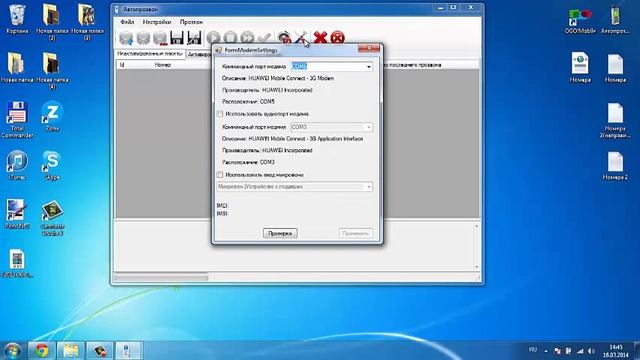Close the FormModemSettings dialog
Image resolution: width=640 pixels, height=360 pixels.
369,49
